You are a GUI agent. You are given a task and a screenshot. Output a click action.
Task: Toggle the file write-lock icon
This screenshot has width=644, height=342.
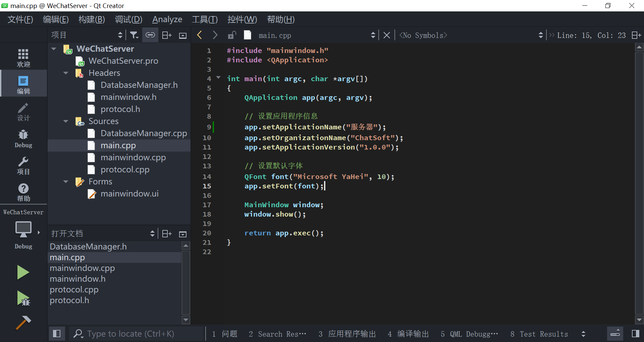click(232, 35)
